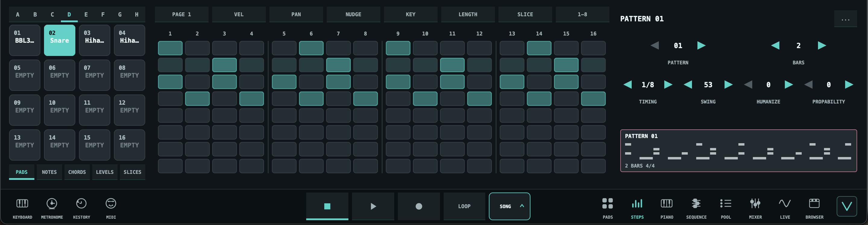Select the PADS tab
The width and height of the screenshot is (868, 225).
point(22,172)
